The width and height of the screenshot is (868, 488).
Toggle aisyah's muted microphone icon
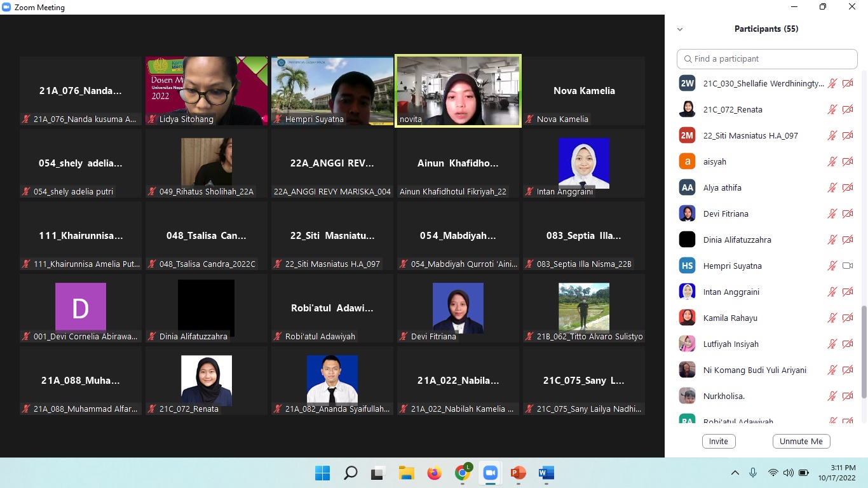[x=832, y=161]
